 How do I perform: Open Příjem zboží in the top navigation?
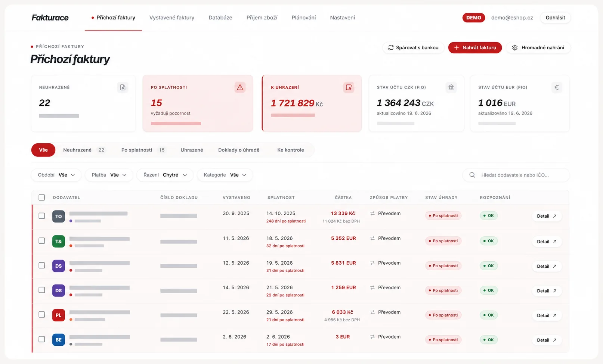coord(262,18)
